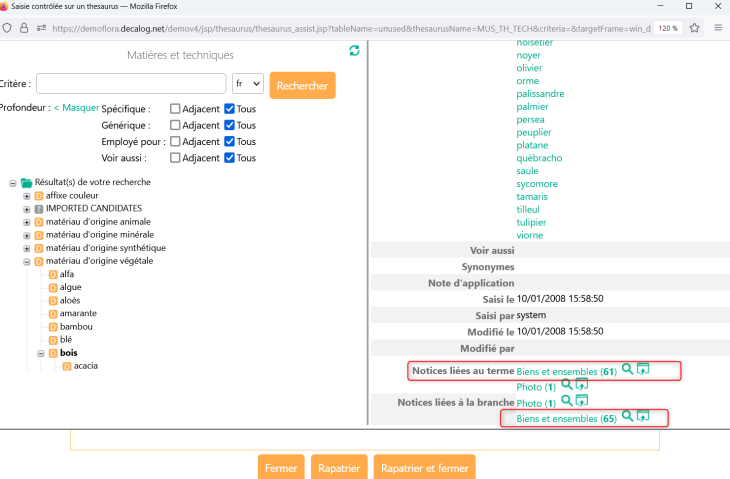Click into the Critère search field
730x479 pixels.
pyautogui.click(x=131, y=84)
